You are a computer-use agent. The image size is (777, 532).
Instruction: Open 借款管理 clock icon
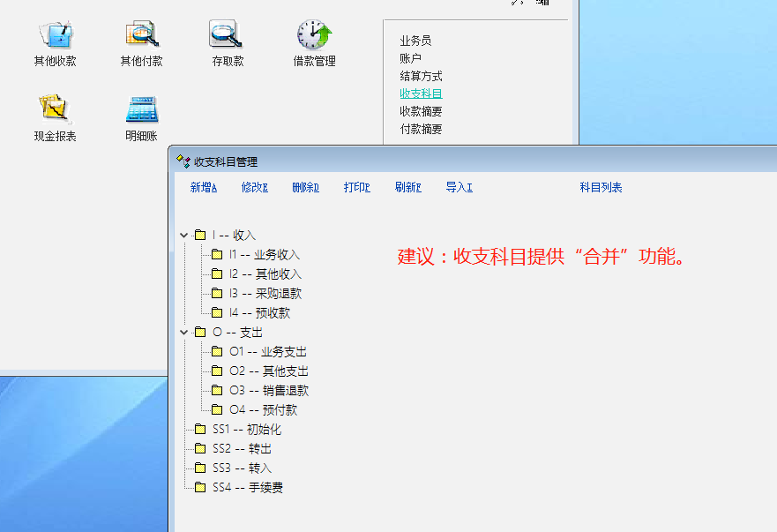pyautogui.click(x=314, y=34)
